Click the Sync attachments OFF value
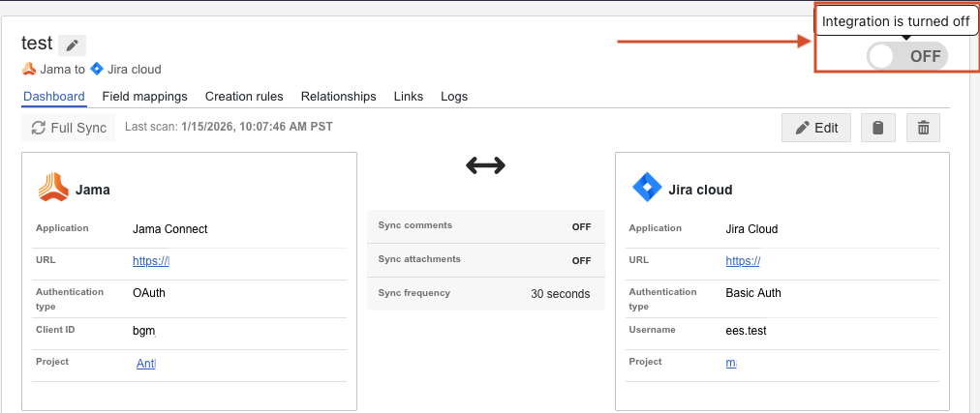 coord(581,261)
